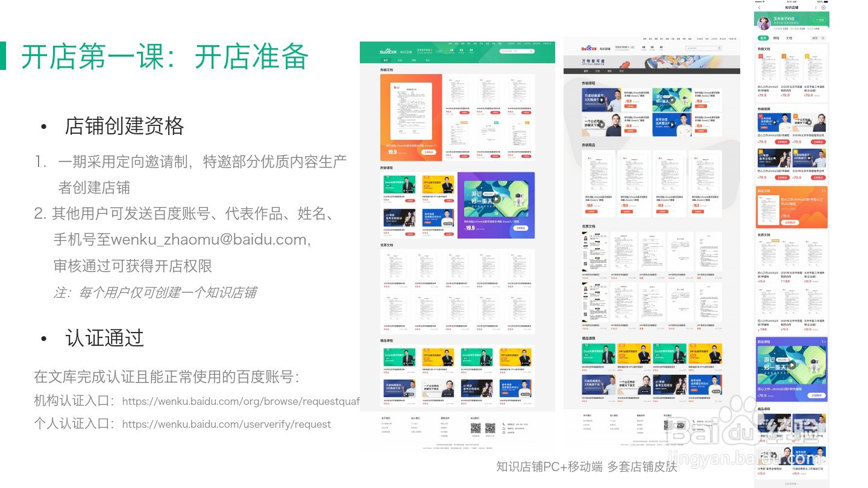The image size is (868, 488).
Task: Open the institution verification URL link
Action: click(241, 401)
